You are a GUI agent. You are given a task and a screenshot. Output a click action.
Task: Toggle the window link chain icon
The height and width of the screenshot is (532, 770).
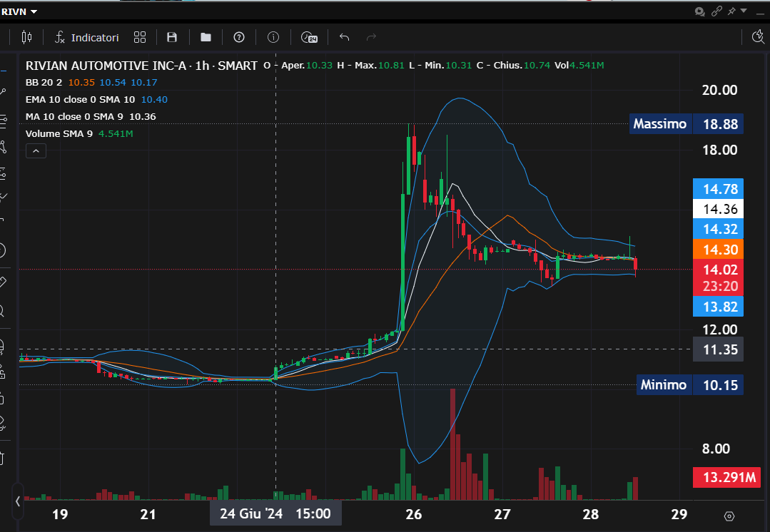click(x=716, y=11)
